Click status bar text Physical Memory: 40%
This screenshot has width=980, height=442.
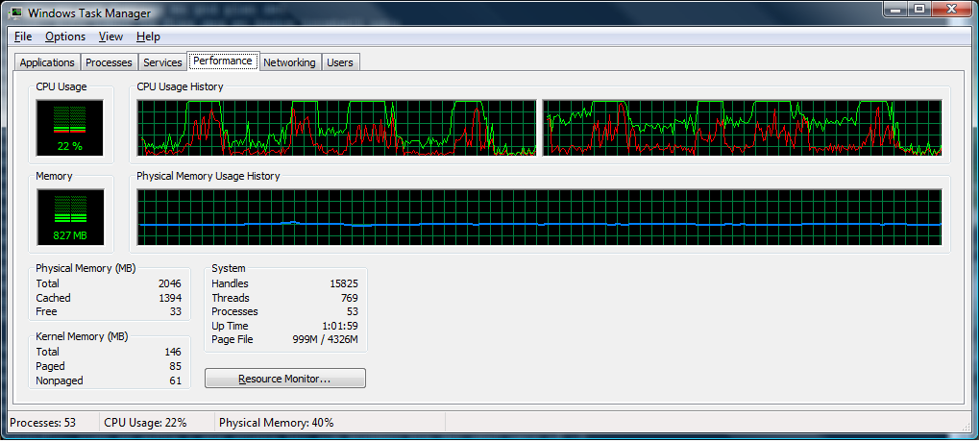277,423
